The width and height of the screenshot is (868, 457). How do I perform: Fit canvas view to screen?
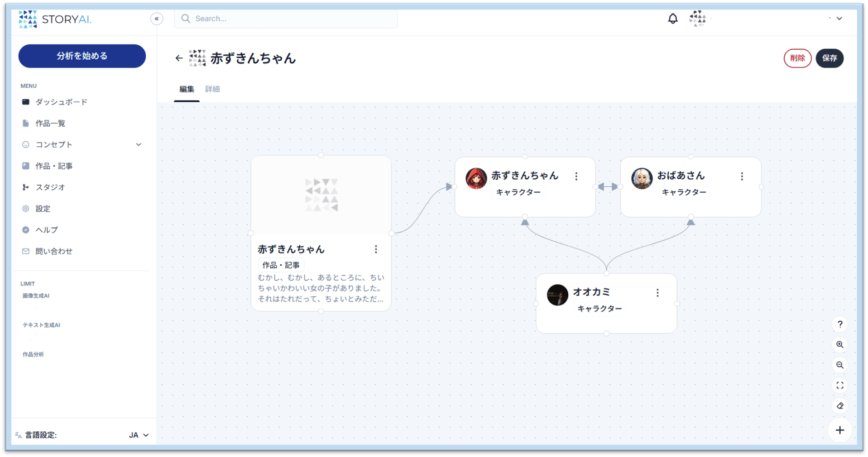point(840,385)
